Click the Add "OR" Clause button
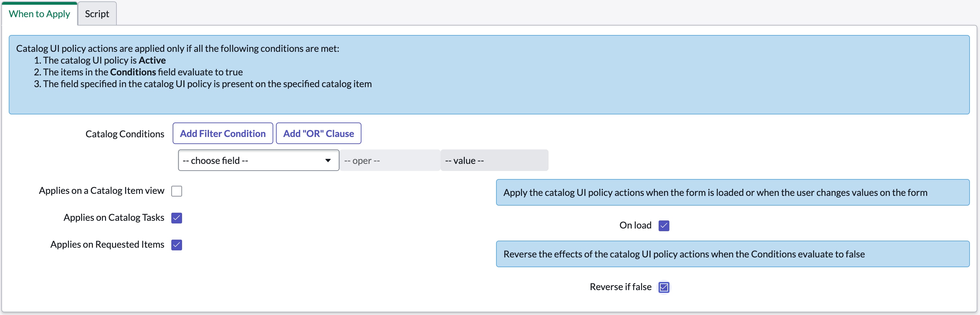The width and height of the screenshot is (980, 315). click(318, 134)
